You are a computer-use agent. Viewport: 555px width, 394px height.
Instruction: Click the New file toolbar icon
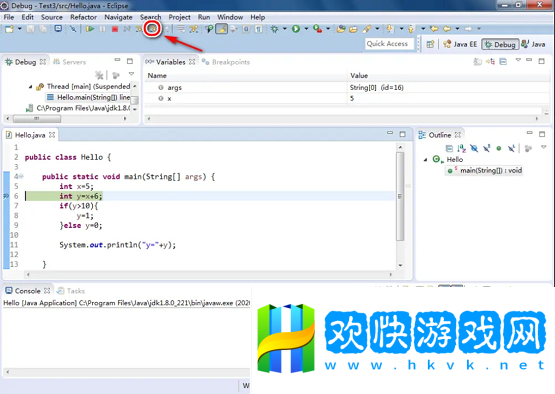coord(9,29)
